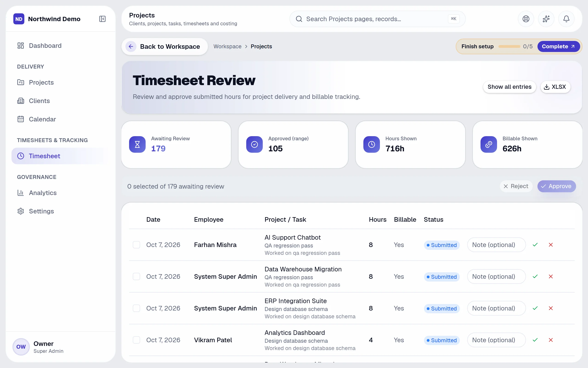
Task: Approve the ERP Integration Suite entry checkmark
Action: point(535,308)
